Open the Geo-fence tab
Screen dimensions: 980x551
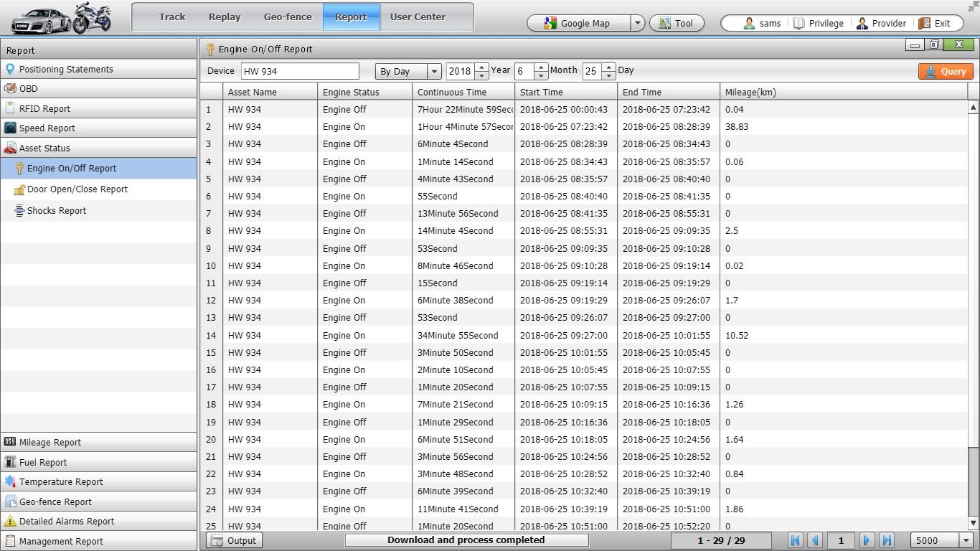click(288, 17)
